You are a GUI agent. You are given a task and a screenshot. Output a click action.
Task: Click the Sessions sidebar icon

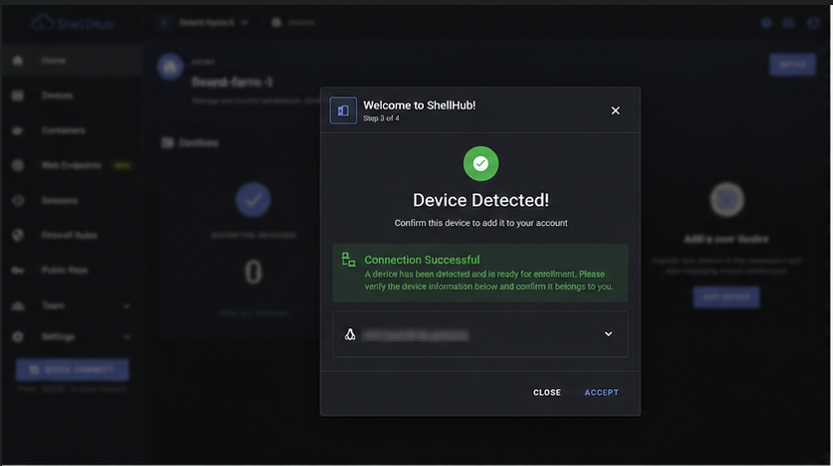pos(18,200)
